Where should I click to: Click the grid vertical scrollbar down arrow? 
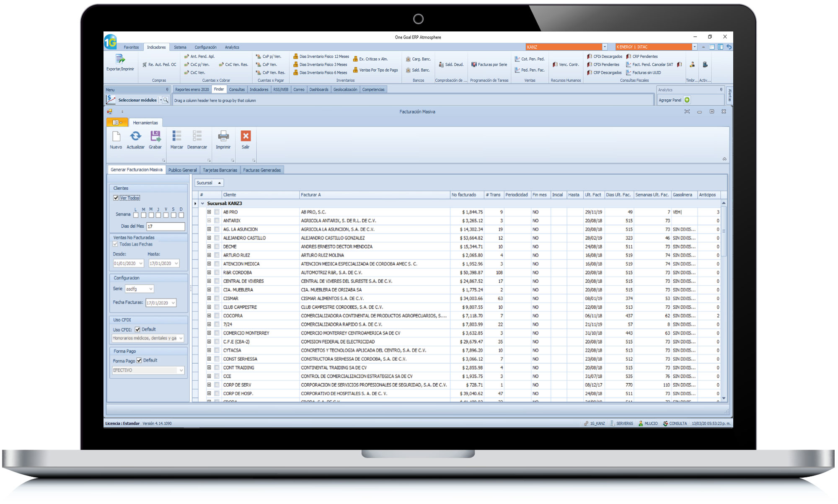click(x=724, y=398)
